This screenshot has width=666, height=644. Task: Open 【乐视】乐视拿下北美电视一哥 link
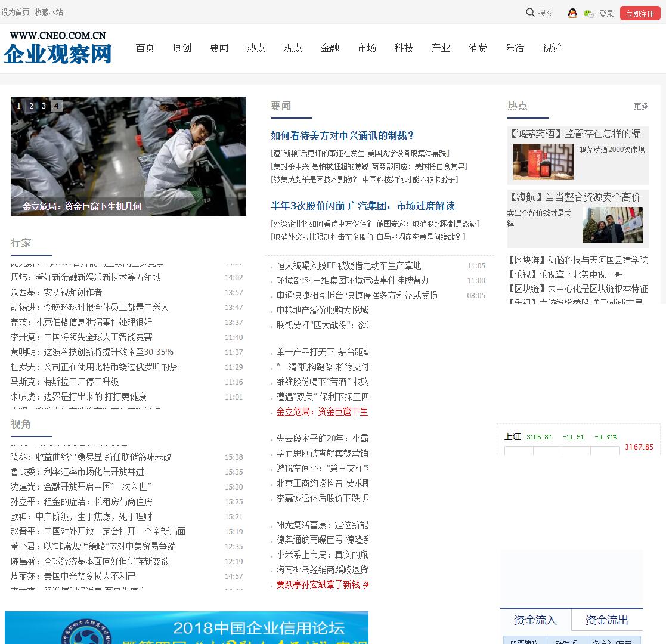[x=565, y=274]
